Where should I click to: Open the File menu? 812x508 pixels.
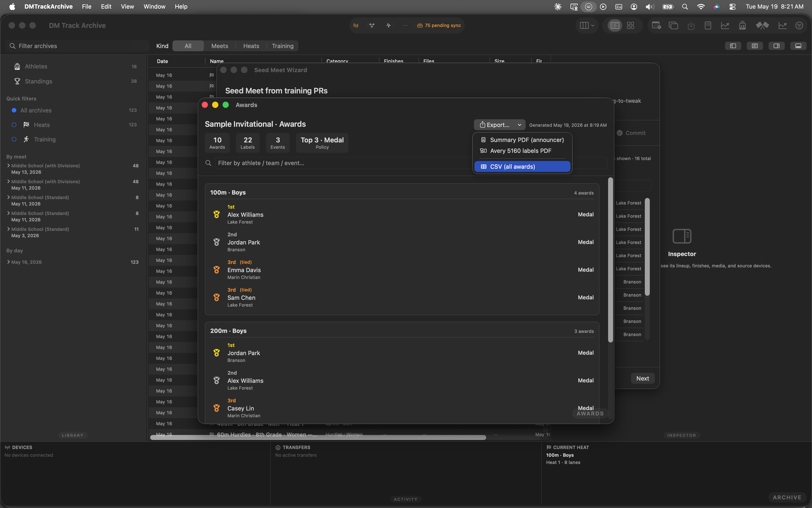pyautogui.click(x=87, y=7)
